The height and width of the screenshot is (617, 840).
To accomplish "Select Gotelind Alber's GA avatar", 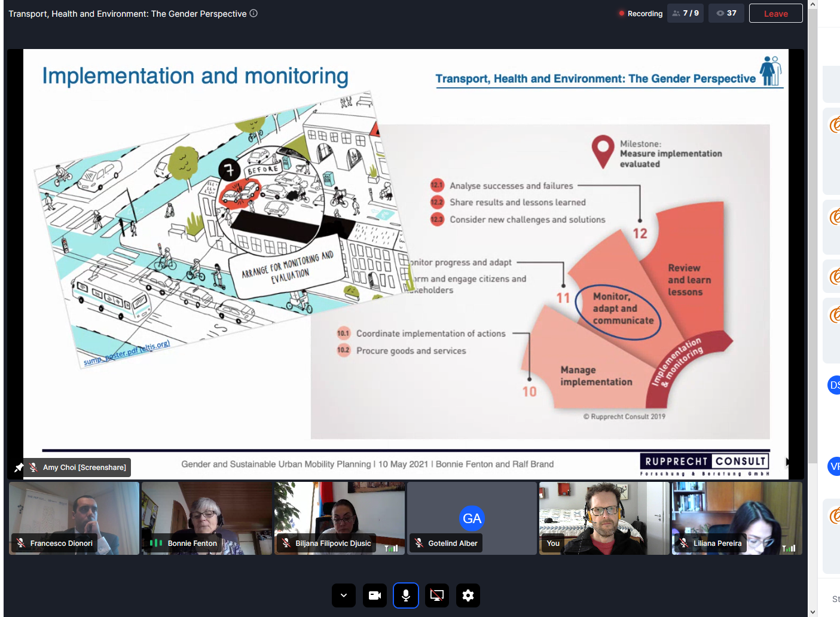I will 472,518.
